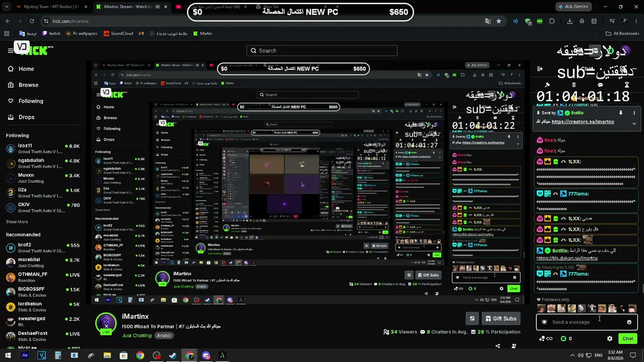Open File Explorer from the taskbar
This screenshot has width=644, height=362.
pos(107,355)
